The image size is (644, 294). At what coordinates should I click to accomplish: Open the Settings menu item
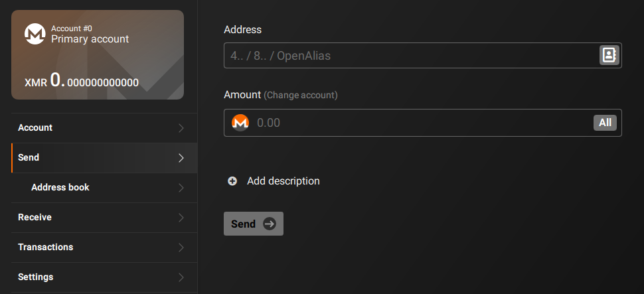(x=35, y=277)
